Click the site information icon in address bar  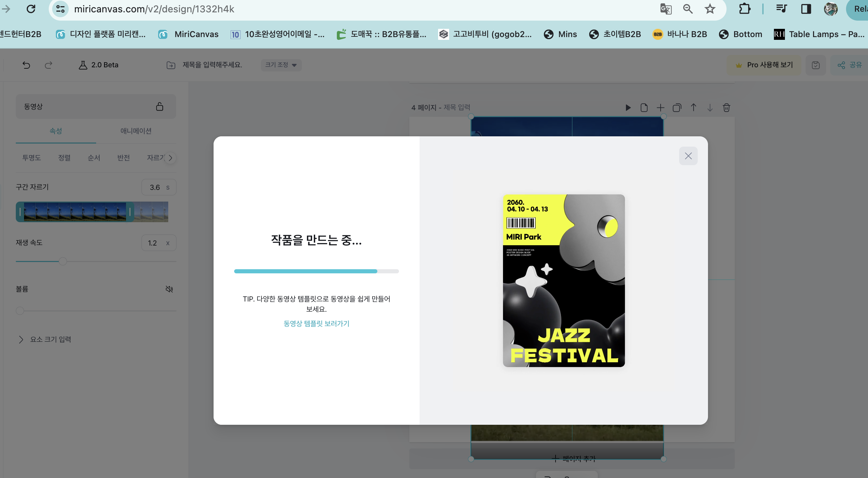(60, 9)
